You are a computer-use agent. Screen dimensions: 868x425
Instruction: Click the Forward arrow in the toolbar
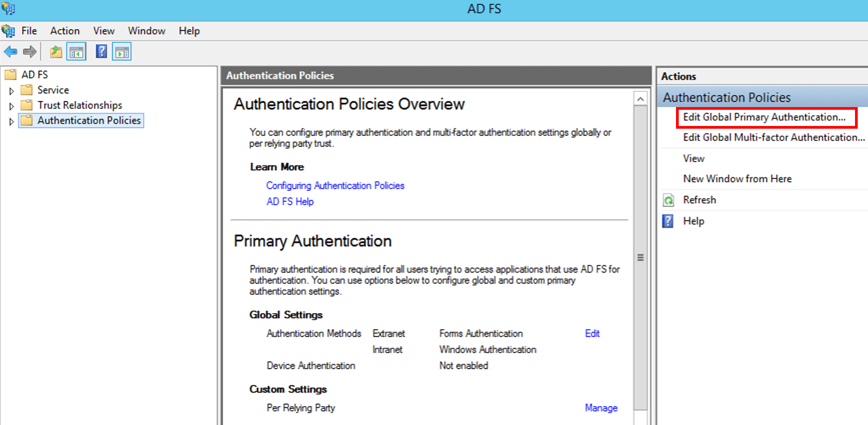(x=30, y=52)
